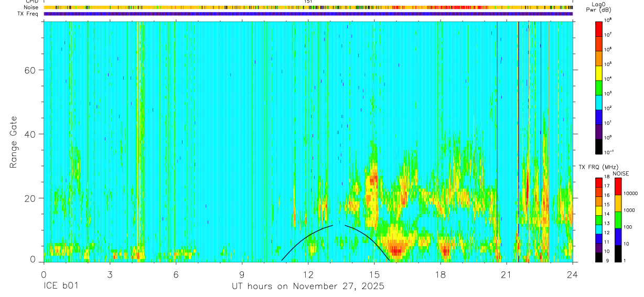Click the x-axis tick label 12

308,274
